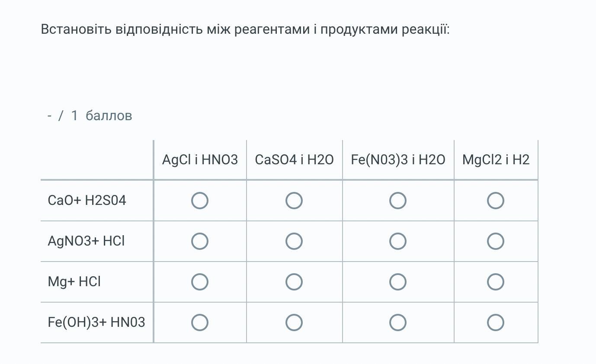Select CaSO4 і H2O for CaO+ H2SO4

[294, 201]
